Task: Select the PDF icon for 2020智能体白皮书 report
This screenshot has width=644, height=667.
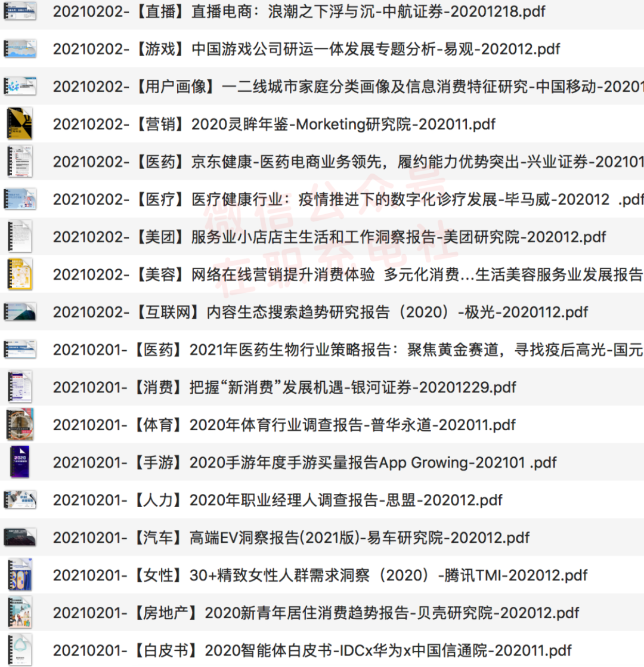Action: pos(20,650)
